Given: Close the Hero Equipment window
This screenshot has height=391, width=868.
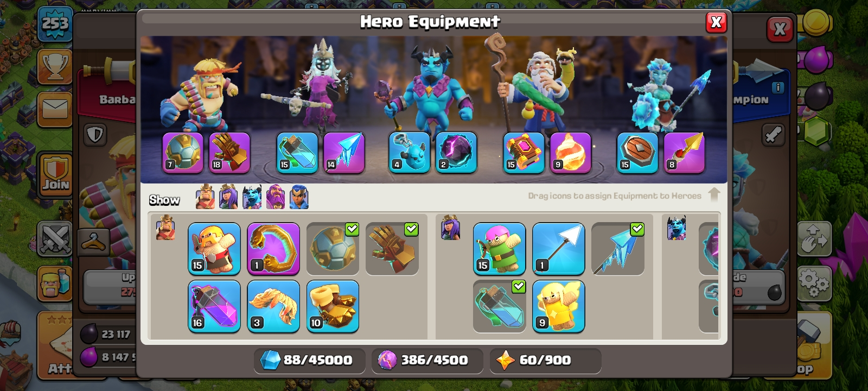Looking at the screenshot, I should (x=716, y=22).
